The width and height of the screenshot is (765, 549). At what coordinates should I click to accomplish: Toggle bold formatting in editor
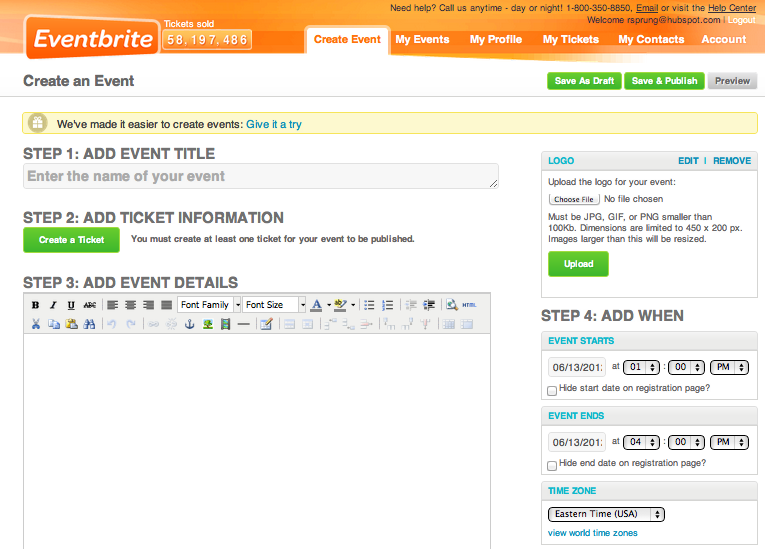point(35,305)
